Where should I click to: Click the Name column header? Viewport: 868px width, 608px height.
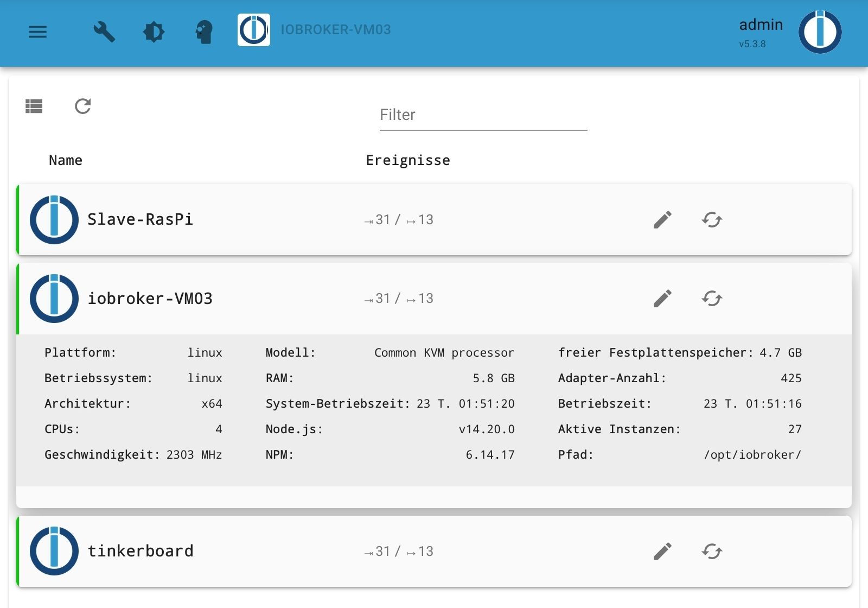pos(66,160)
